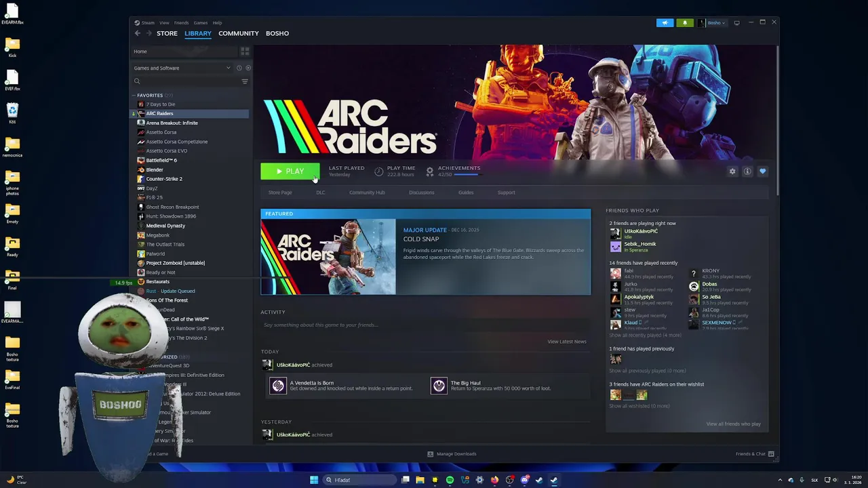Expand show all wishlisted friends

639,406
